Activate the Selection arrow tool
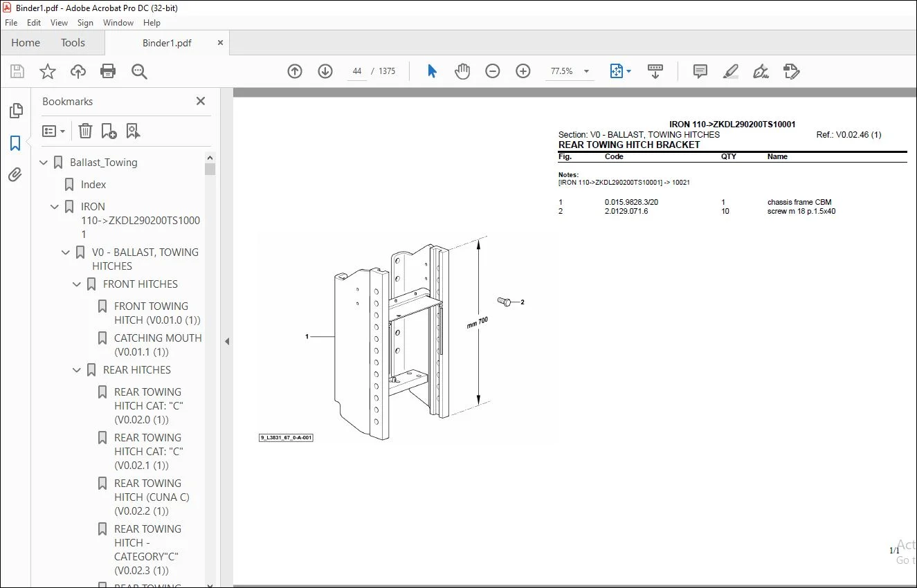Image resolution: width=917 pixels, height=588 pixels. coord(432,71)
